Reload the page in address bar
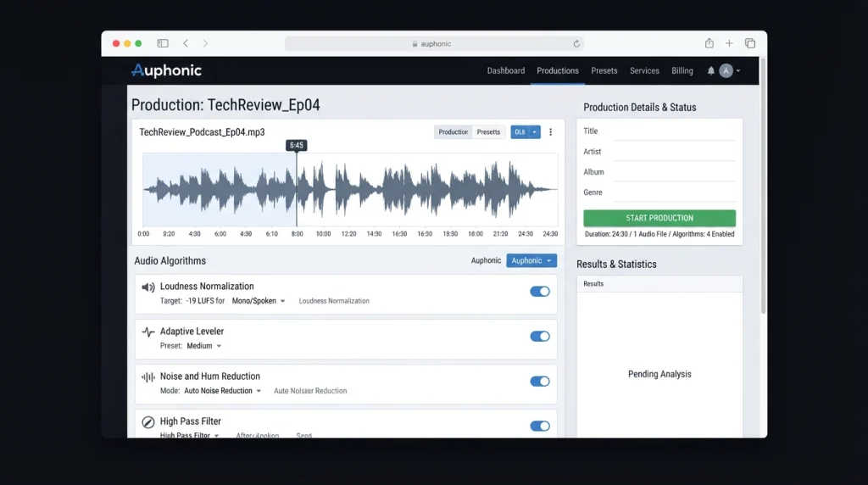The height and width of the screenshot is (485, 868). pos(576,44)
